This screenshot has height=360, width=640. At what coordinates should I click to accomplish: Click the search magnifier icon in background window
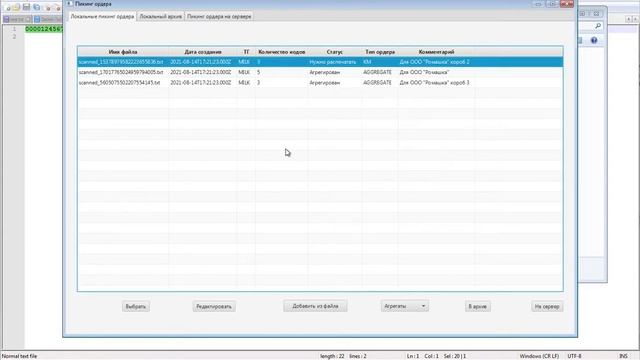598,26
